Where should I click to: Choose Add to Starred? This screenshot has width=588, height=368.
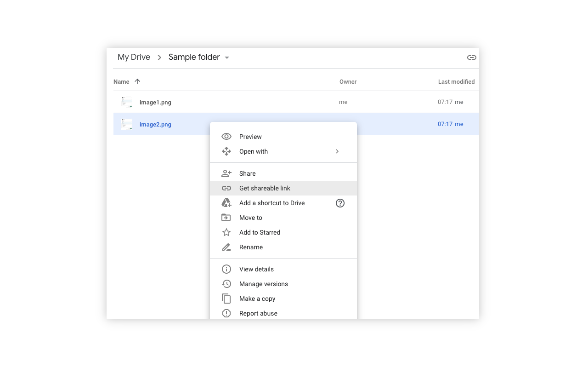pyautogui.click(x=283, y=232)
